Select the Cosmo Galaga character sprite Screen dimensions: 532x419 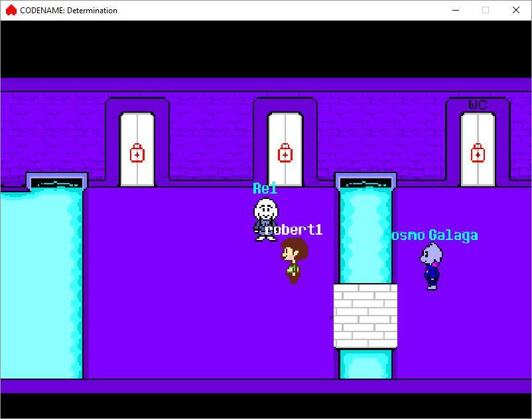pyautogui.click(x=432, y=267)
